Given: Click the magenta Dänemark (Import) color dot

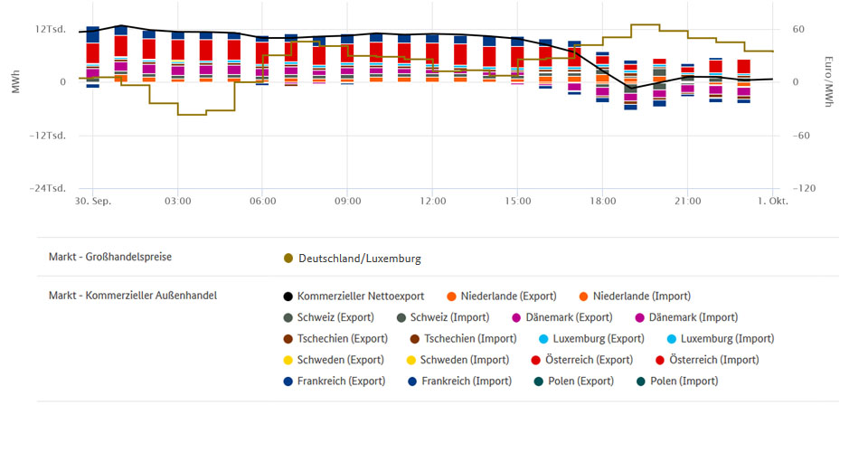Looking at the screenshot, I should (639, 317).
